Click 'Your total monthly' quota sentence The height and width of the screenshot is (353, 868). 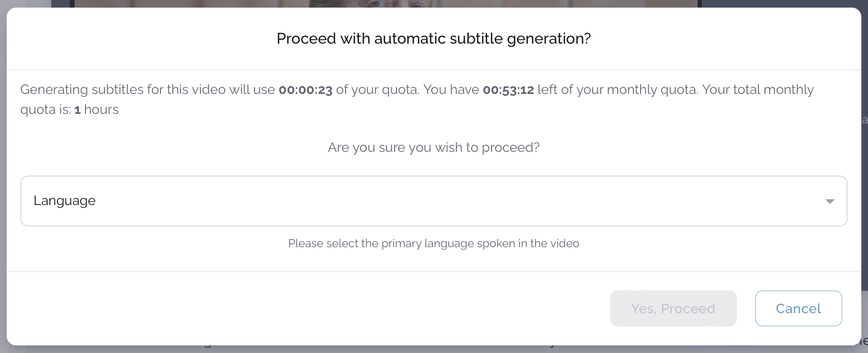pyautogui.click(x=758, y=90)
